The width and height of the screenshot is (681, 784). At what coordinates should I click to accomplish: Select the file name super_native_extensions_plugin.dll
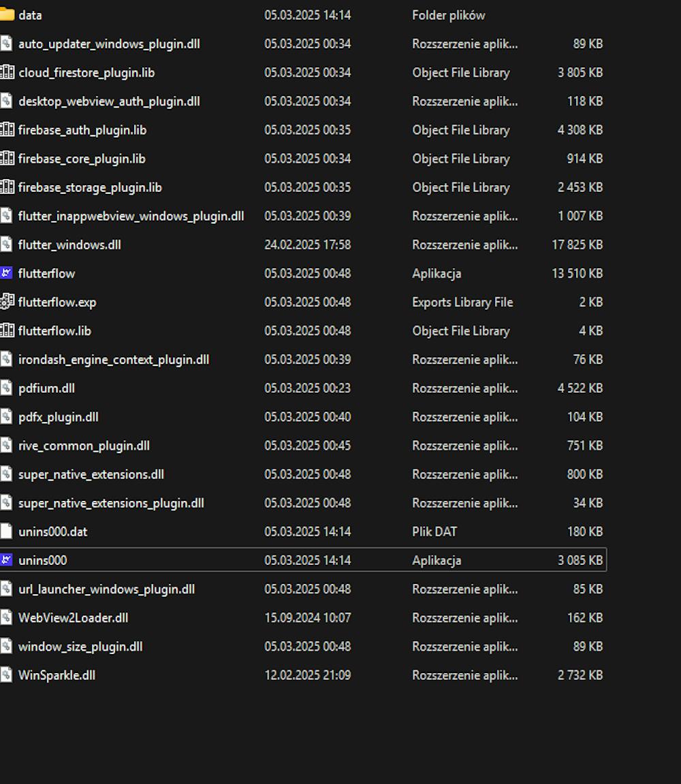pos(111,503)
